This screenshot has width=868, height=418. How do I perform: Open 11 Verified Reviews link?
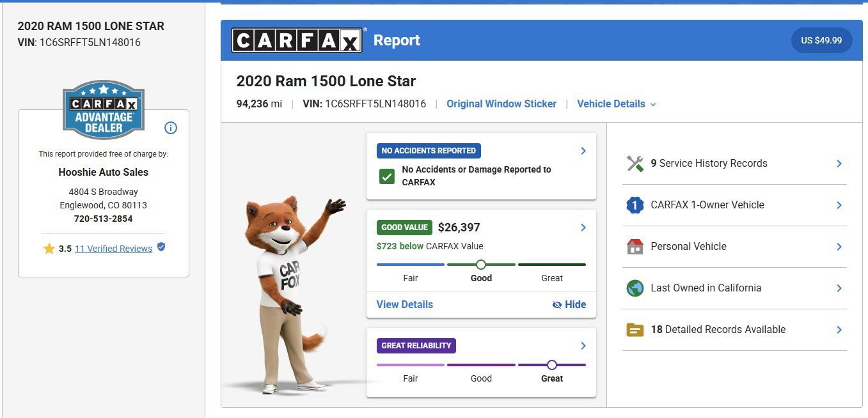(113, 249)
